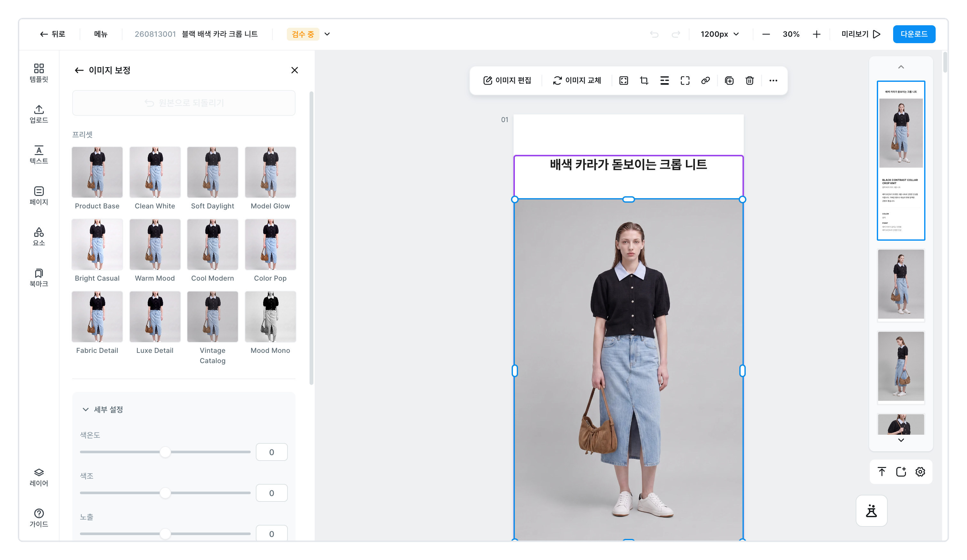
Task: Open the align icon in image toolbar
Action: 664,81
